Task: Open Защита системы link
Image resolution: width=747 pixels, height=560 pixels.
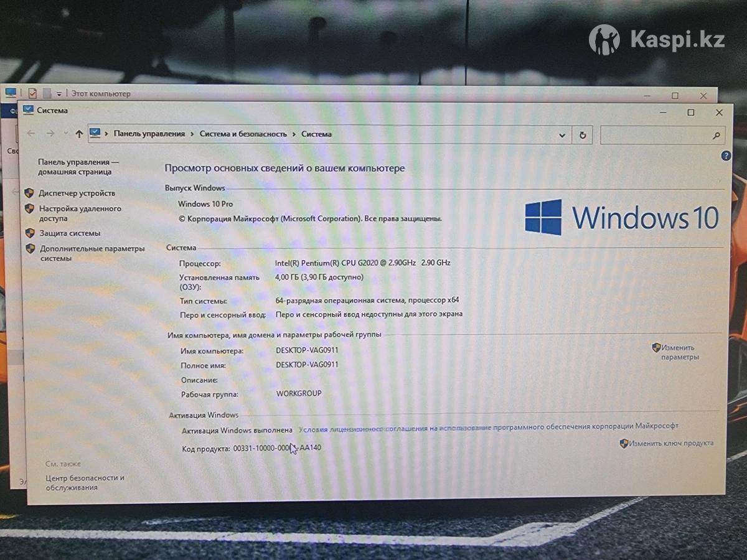Action: click(70, 233)
